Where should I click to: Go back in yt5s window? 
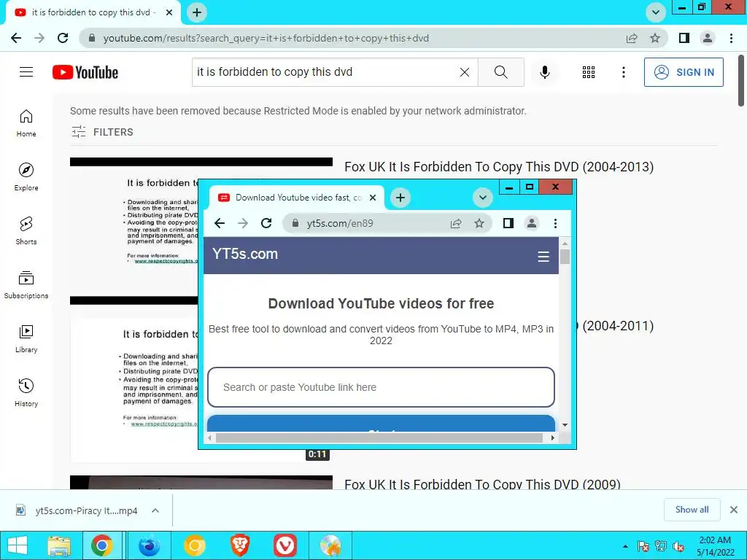tap(220, 223)
